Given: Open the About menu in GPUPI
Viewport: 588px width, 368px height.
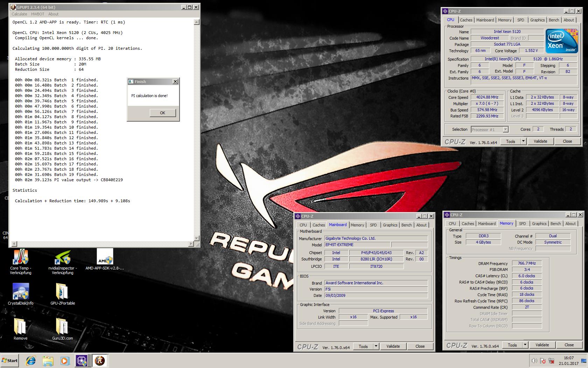Looking at the screenshot, I should (x=53, y=14).
